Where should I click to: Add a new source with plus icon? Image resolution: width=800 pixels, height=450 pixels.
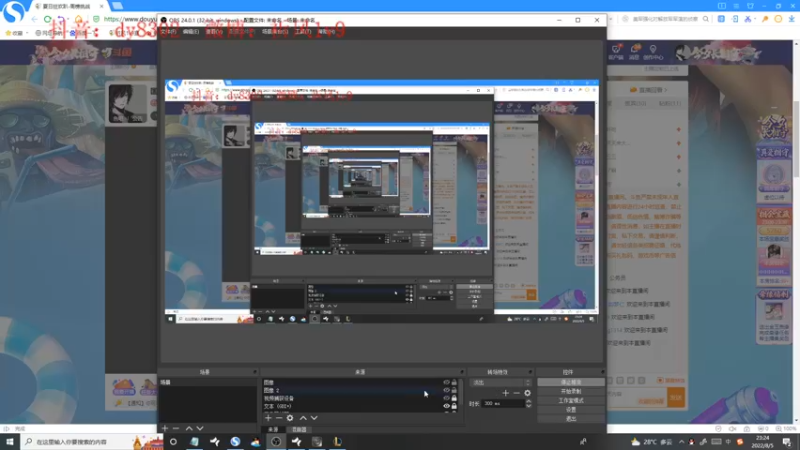coord(268,418)
